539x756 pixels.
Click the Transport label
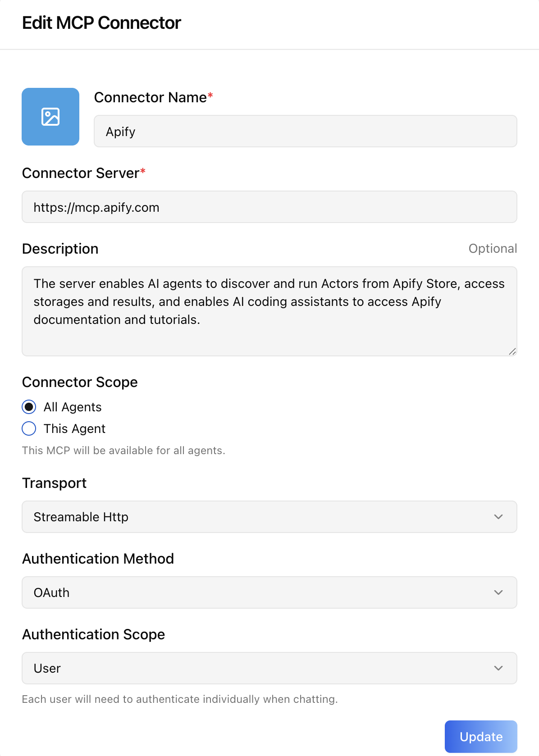click(x=54, y=483)
